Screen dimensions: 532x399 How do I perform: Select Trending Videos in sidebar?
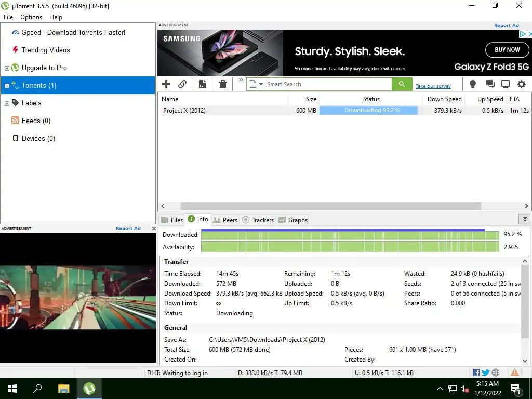pyautogui.click(x=46, y=50)
